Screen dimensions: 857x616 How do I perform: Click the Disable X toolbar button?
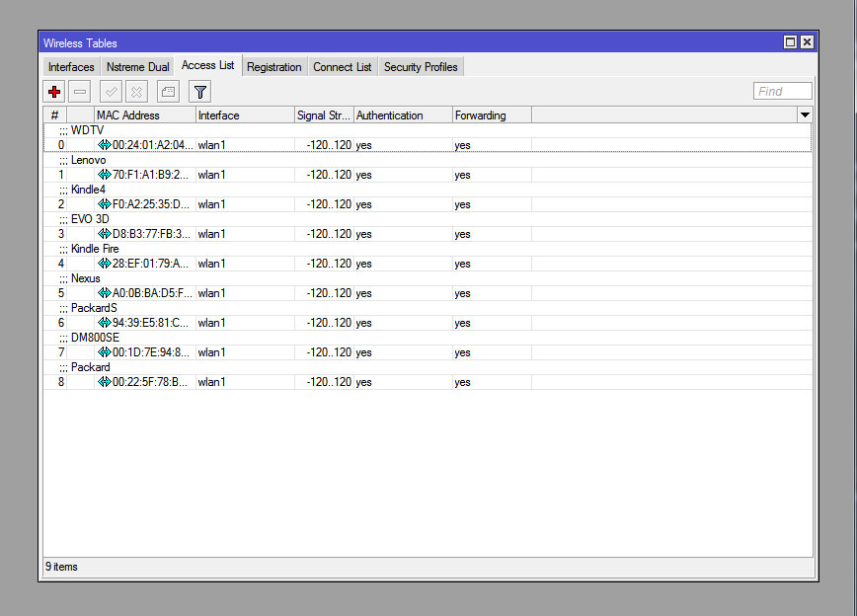click(137, 92)
